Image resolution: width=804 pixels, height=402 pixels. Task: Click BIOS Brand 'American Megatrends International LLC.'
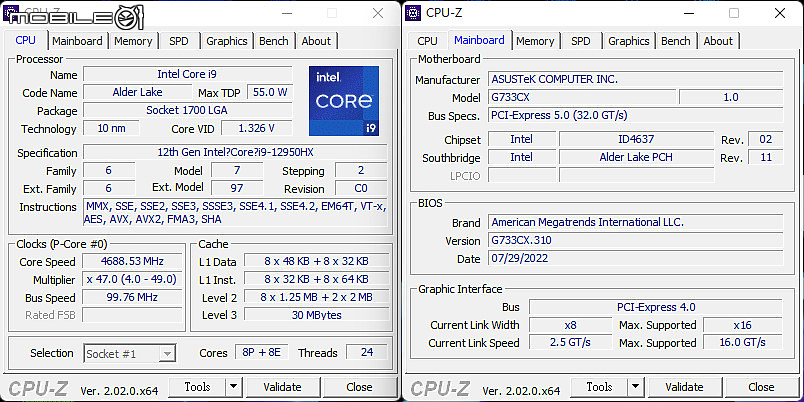pos(636,222)
